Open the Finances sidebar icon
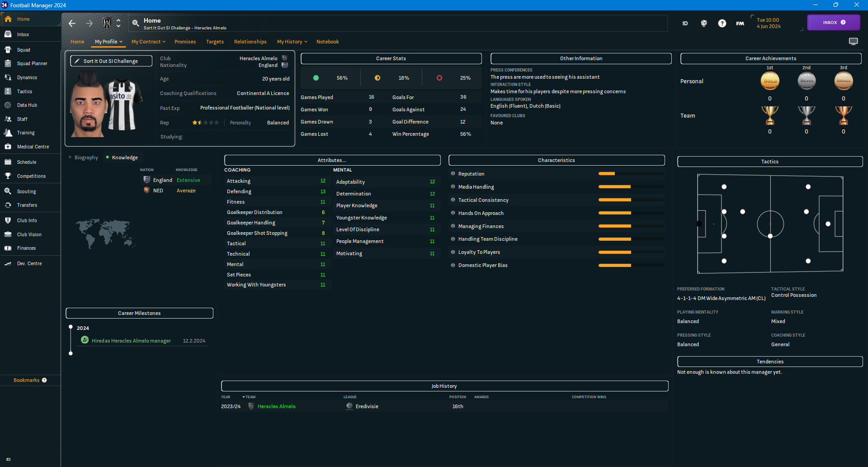 click(8, 248)
